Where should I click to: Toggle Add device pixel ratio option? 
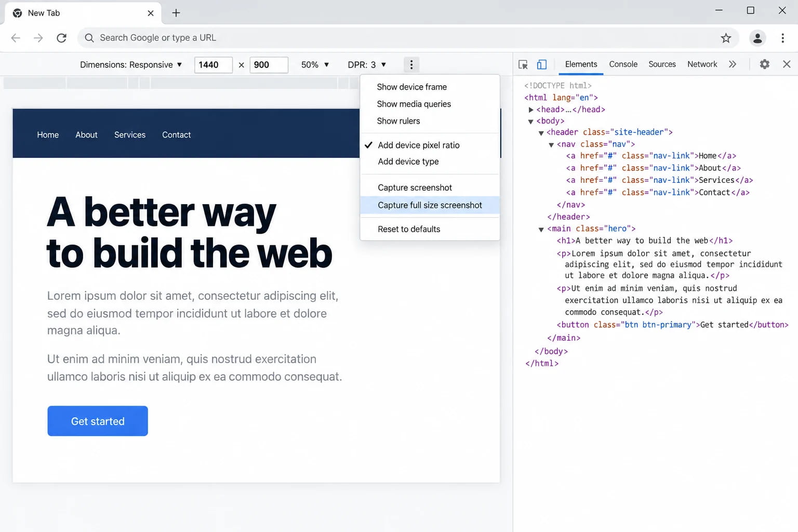click(430, 145)
